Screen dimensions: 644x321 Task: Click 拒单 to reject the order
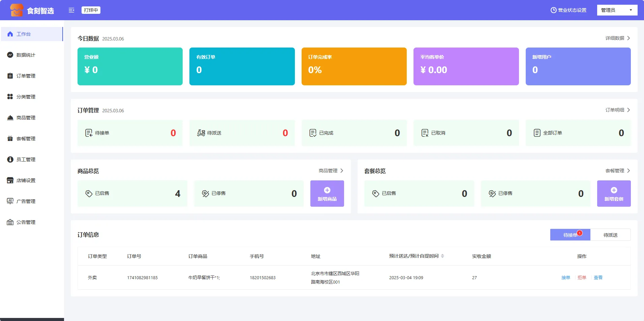pos(582,278)
